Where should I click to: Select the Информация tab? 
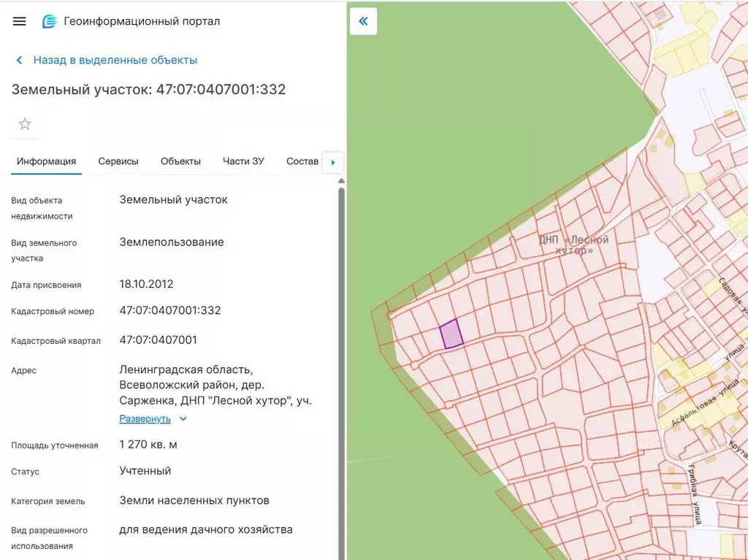point(47,161)
